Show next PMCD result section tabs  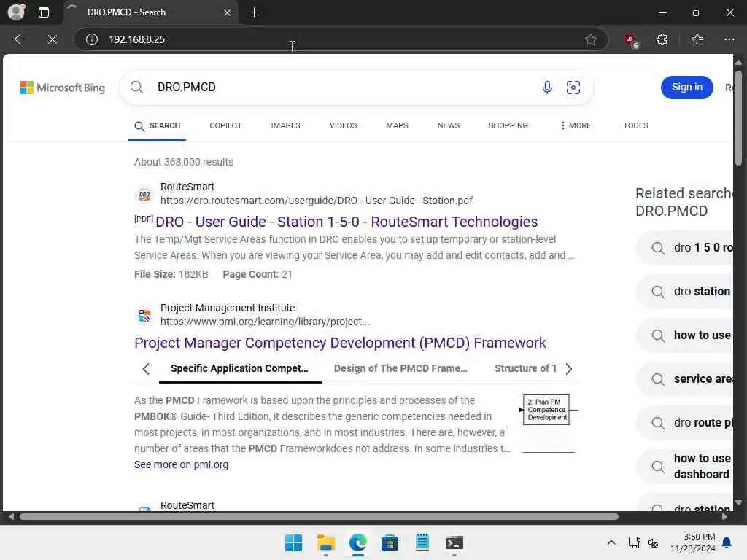[568, 368]
